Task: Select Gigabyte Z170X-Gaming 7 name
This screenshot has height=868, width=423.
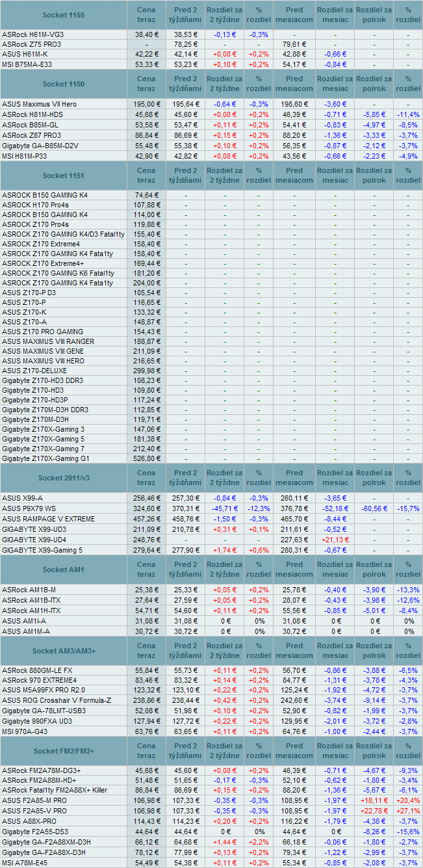Action: point(43,449)
